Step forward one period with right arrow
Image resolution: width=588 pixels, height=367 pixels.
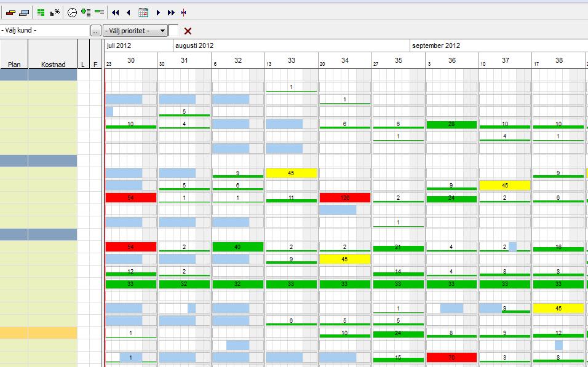click(x=158, y=13)
